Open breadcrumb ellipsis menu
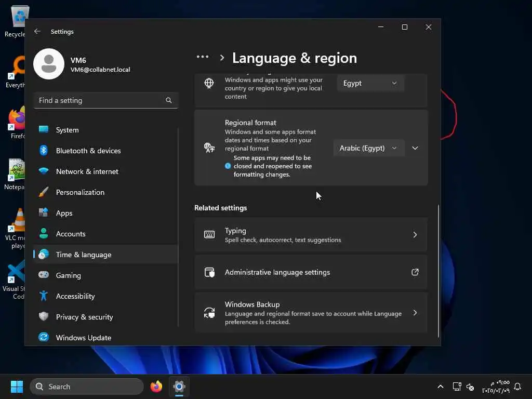 pos(203,57)
